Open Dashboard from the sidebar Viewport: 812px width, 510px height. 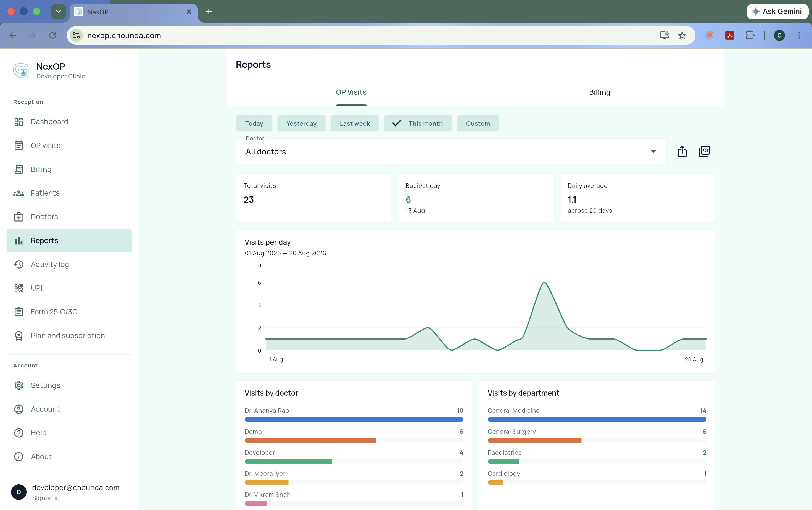point(69,122)
